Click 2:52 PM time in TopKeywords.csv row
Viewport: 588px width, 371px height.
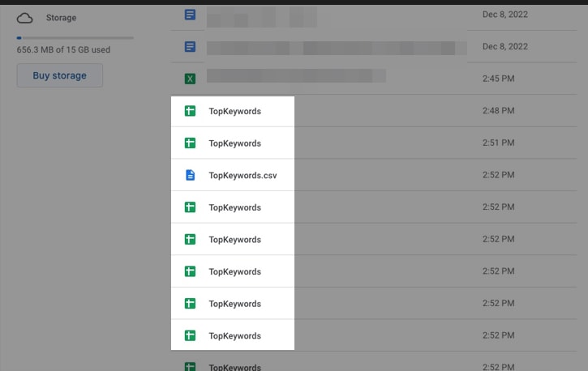coord(498,175)
